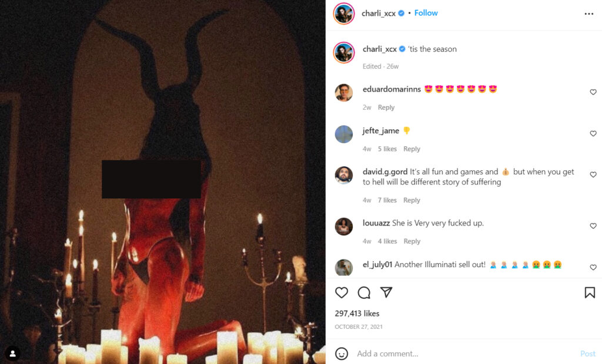The height and width of the screenshot is (364, 602).
Task: Open comments via speech bubble icon
Action: click(x=363, y=292)
